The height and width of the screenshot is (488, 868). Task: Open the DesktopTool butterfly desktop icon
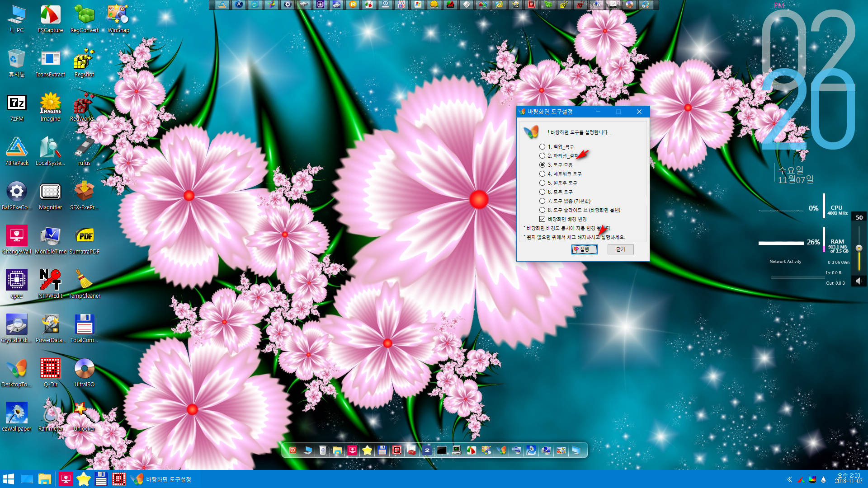17,373
